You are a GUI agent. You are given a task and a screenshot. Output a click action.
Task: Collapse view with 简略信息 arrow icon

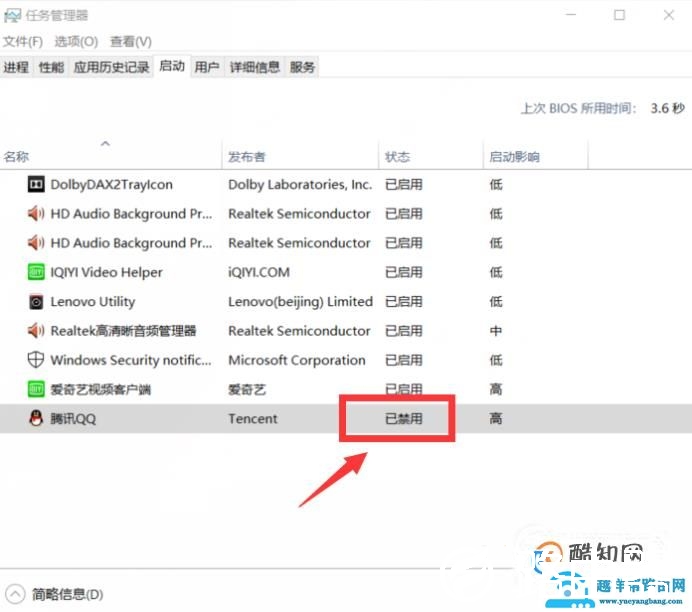coord(15,594)
